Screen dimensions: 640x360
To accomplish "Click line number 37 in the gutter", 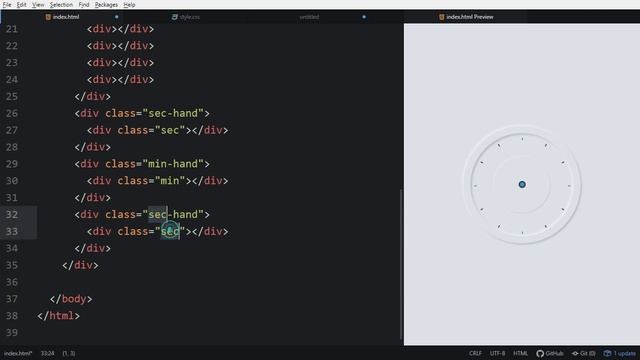I will (12, 299).
